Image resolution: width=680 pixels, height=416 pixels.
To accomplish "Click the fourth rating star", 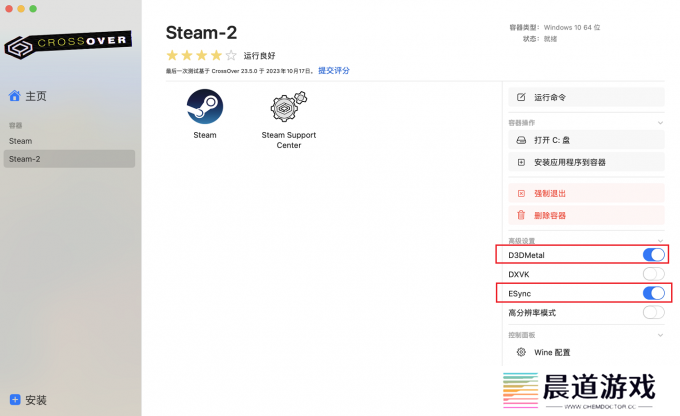I will coord(216,55).
